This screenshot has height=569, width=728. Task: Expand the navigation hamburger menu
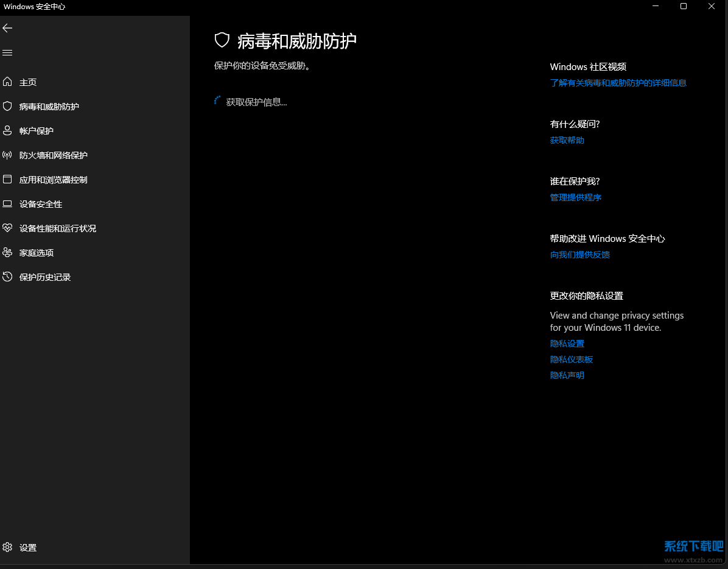pos(7,52)
